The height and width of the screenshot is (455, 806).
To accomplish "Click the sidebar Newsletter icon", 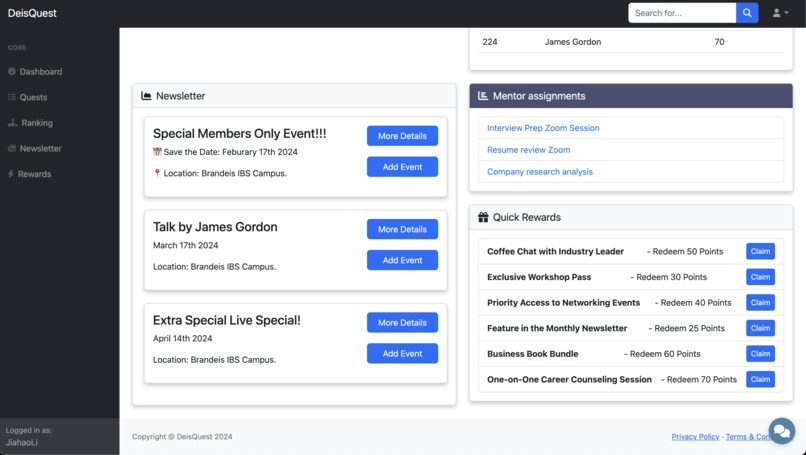I will pyautogui.click(x=12, y=149).
